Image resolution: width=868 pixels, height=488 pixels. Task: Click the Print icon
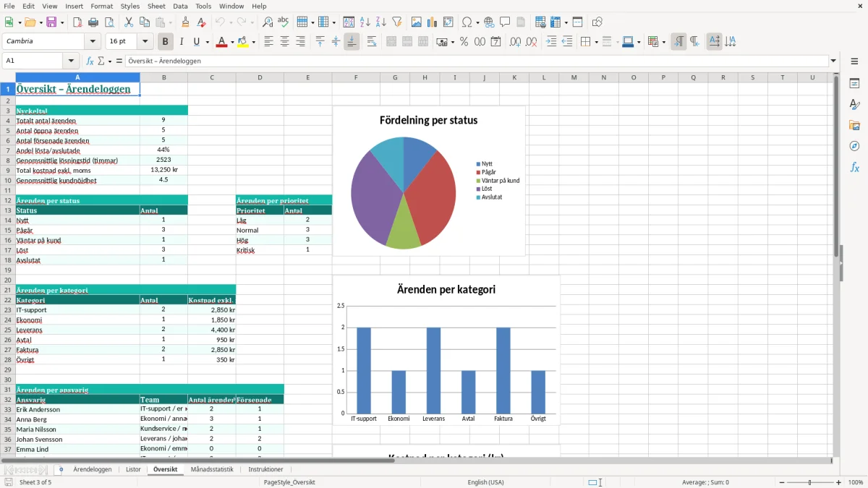tap(93, 22)
